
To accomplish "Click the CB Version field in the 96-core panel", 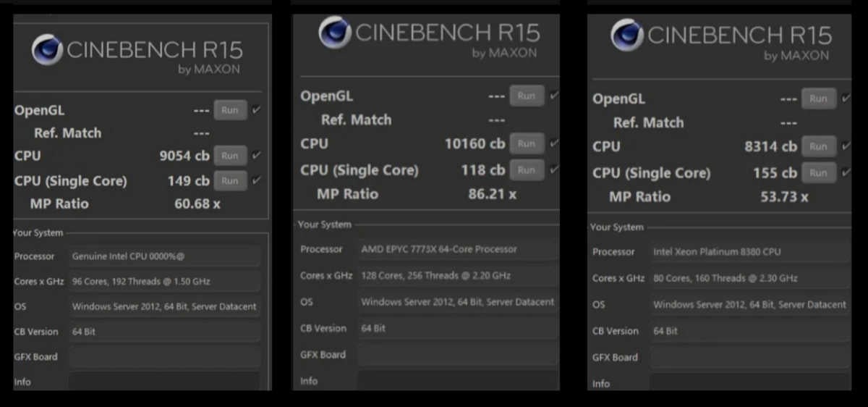I will tap(164, 332).
